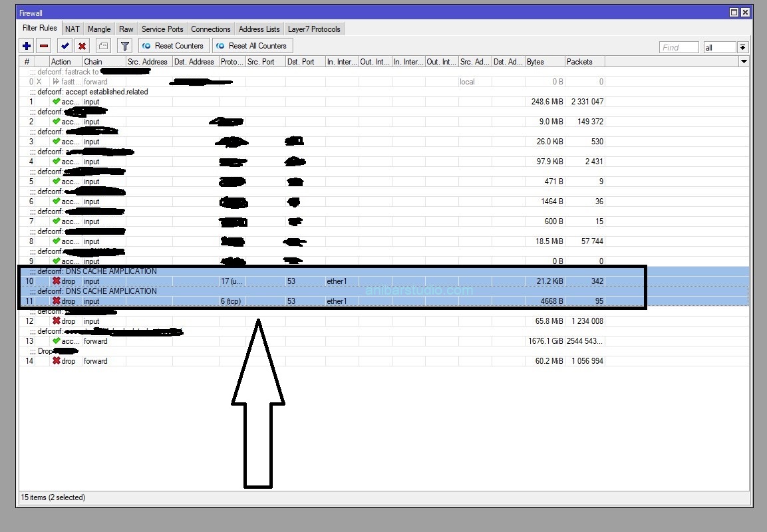Maximize the Firewall window
Screen dimensions: 767x532
[734, 12]
